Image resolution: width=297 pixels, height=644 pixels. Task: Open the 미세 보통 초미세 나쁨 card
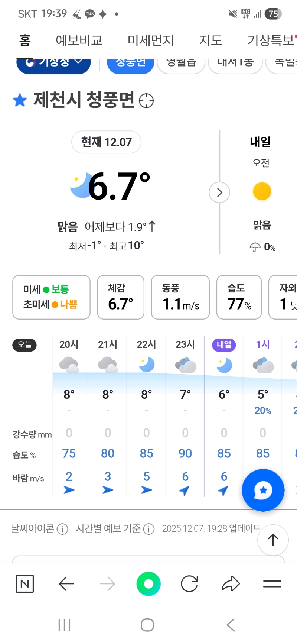[52, 297]
